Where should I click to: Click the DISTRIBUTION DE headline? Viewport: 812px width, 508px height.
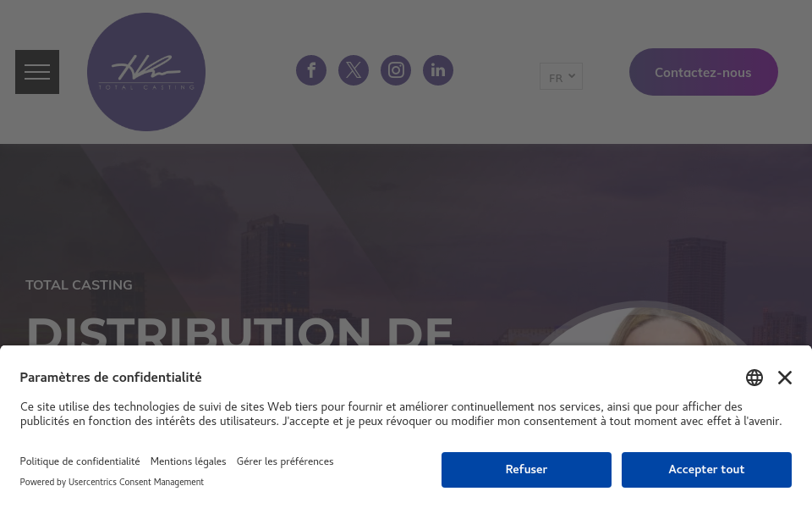240,331
